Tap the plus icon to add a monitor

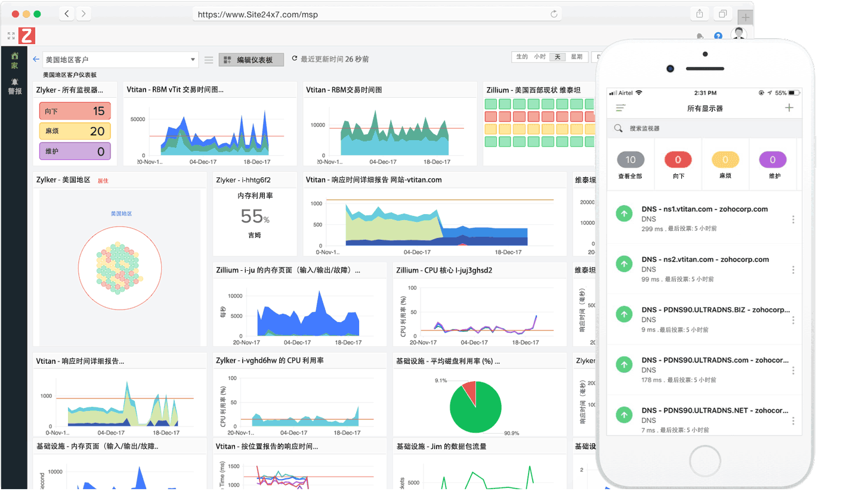tap(789, 107)
